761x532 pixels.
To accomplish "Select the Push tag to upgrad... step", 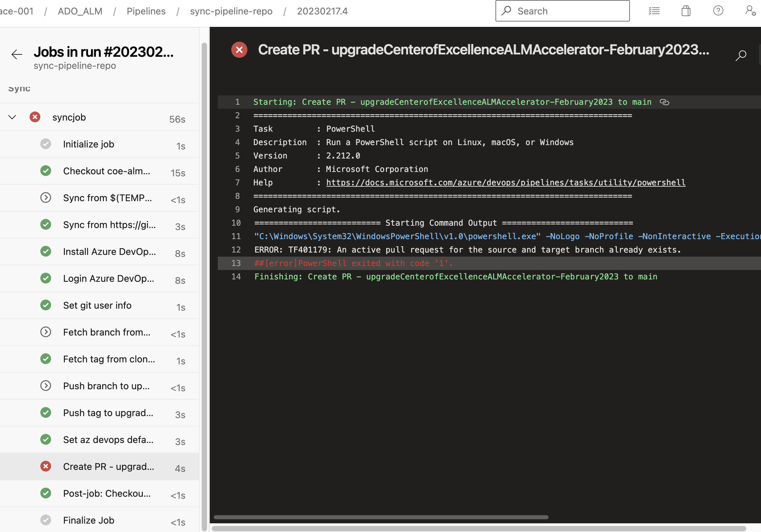I will (108, 413).
